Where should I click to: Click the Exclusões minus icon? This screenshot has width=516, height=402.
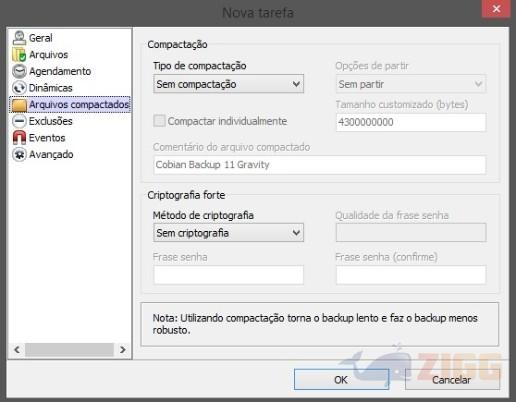click(x=19, y=121)
